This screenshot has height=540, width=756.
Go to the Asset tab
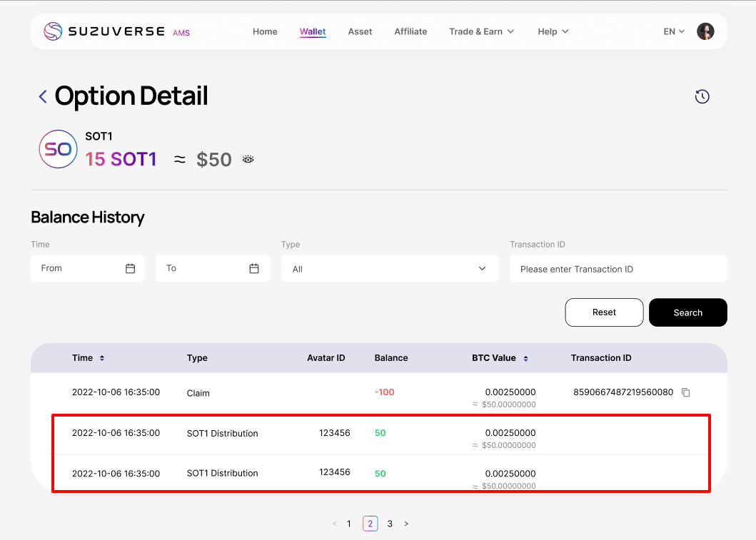(360, 31)
